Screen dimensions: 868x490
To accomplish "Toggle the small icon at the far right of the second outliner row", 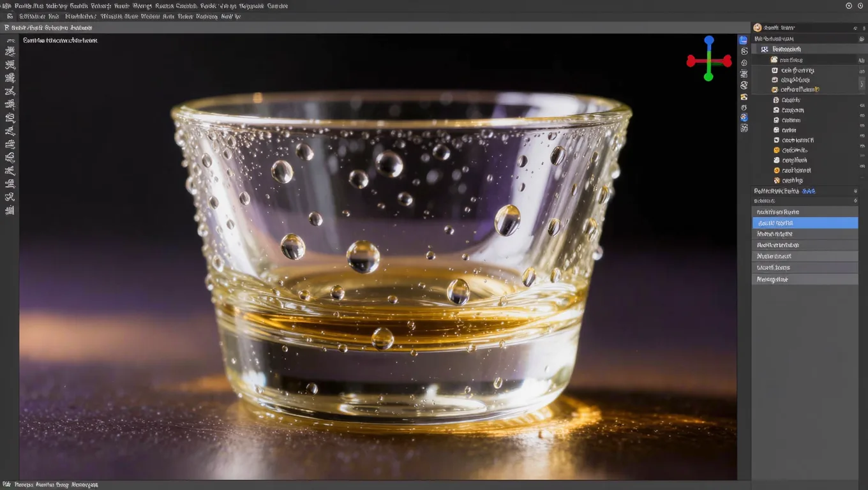I will [x=862, y=39].
